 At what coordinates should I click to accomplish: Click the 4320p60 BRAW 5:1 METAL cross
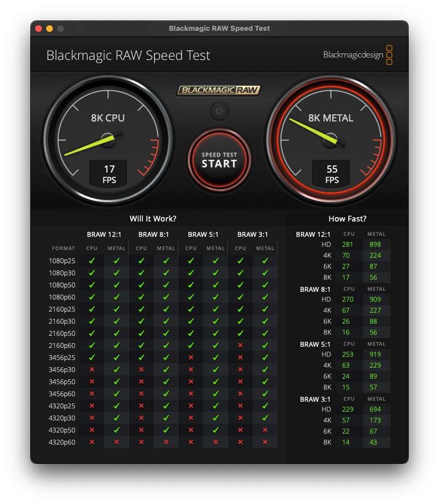click(216, 442)
